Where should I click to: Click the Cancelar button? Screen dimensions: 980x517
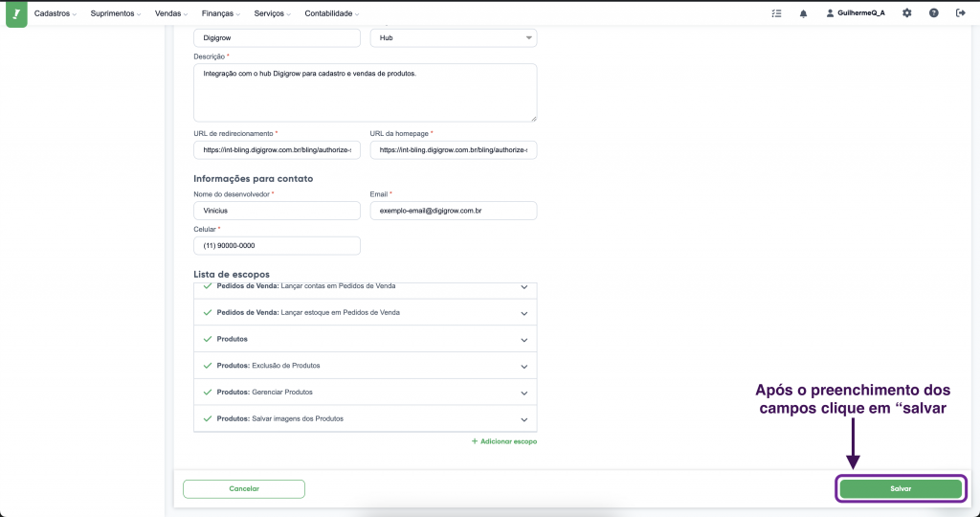point(244,488)
